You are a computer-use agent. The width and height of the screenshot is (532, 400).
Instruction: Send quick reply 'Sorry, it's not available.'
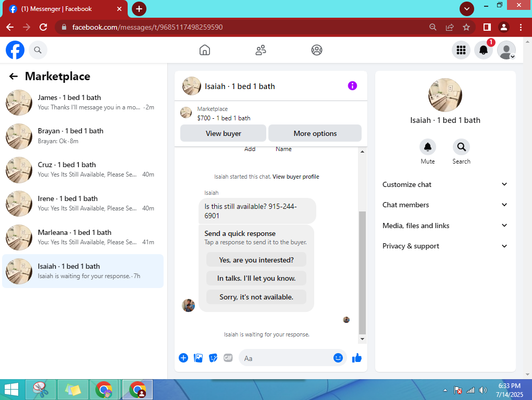[x=256, y=297]
